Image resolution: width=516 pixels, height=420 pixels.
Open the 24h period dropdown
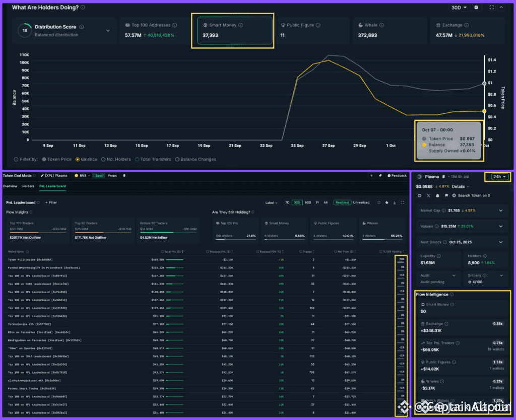499,177
